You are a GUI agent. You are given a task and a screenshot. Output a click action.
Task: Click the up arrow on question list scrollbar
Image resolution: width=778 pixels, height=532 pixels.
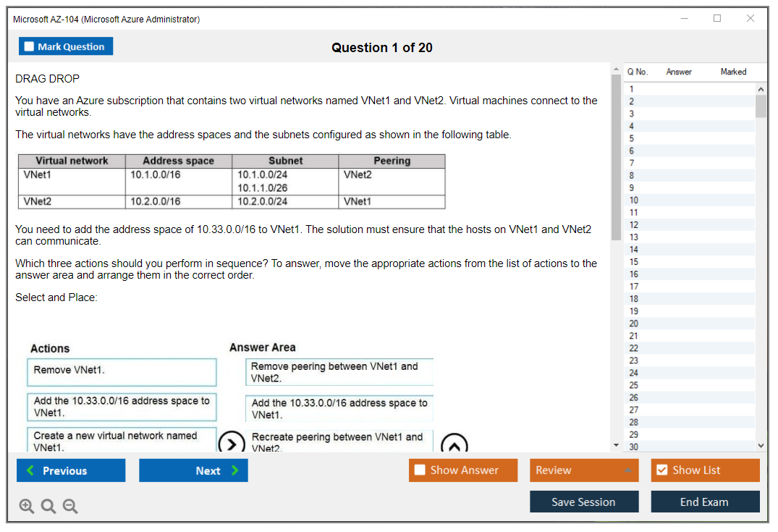click(x=761, y=88)
